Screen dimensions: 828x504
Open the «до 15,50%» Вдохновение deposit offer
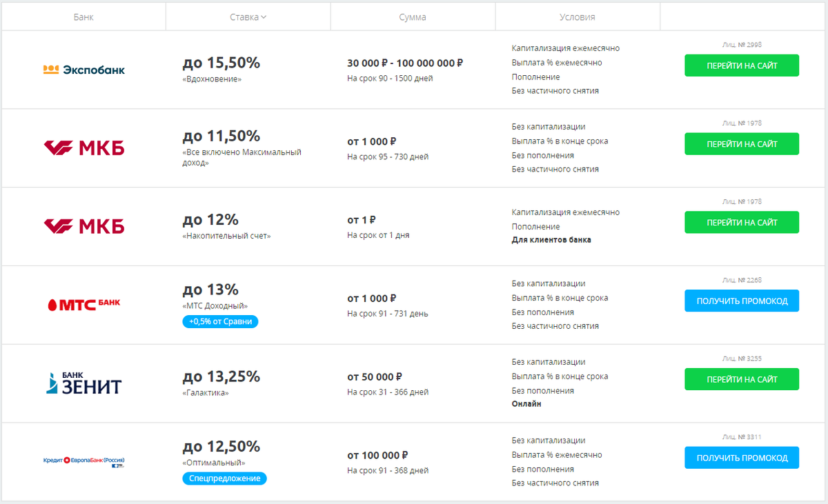[x=221, y=63]
